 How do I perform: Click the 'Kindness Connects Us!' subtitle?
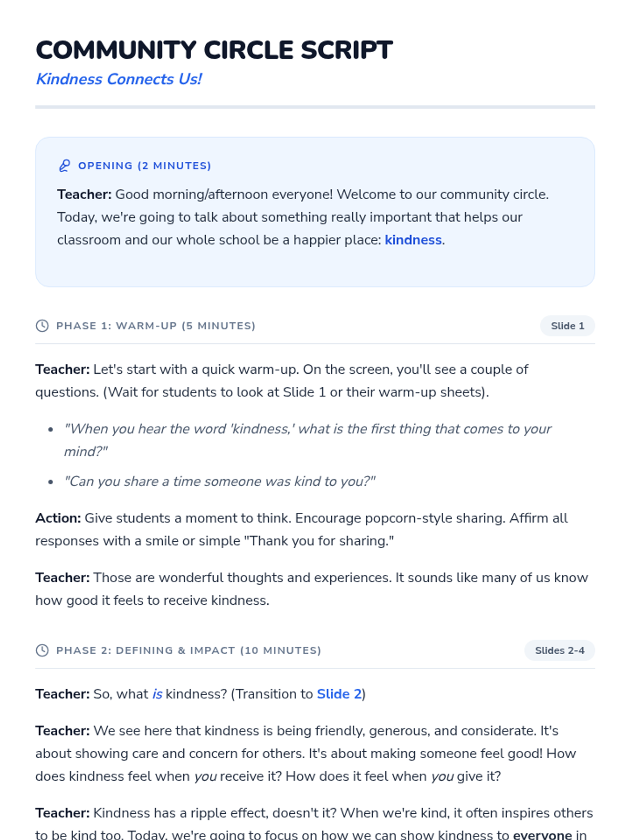click(119, 79)
